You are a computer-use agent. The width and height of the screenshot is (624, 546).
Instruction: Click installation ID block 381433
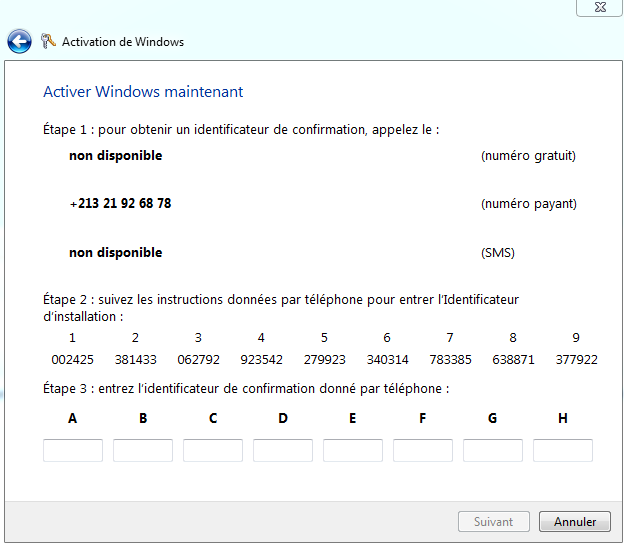136,360
